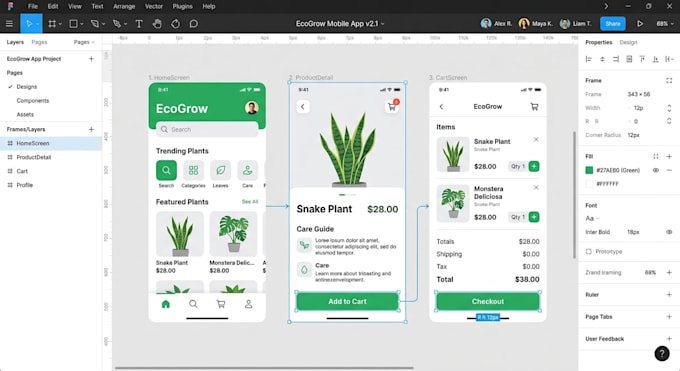This screenshot has width=680, height=371.
Task: Add a new fill with plus icon
Action: (669, 156)
